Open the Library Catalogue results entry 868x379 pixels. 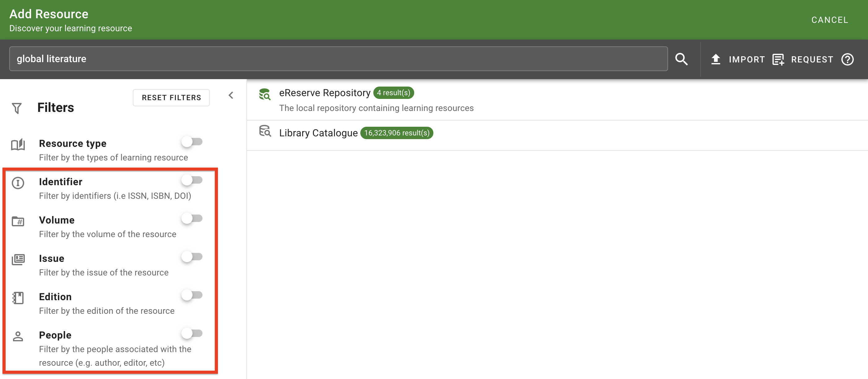(x=318, y=133)
